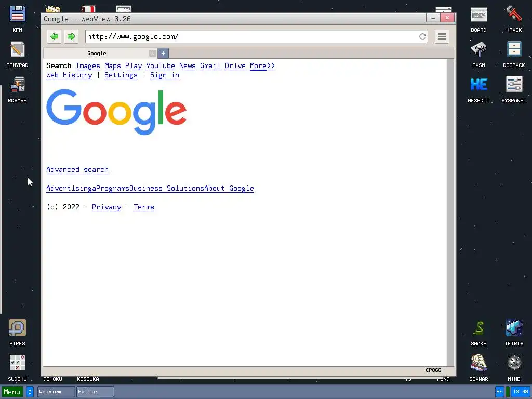Close the Google tab

[x=152, y=54]
